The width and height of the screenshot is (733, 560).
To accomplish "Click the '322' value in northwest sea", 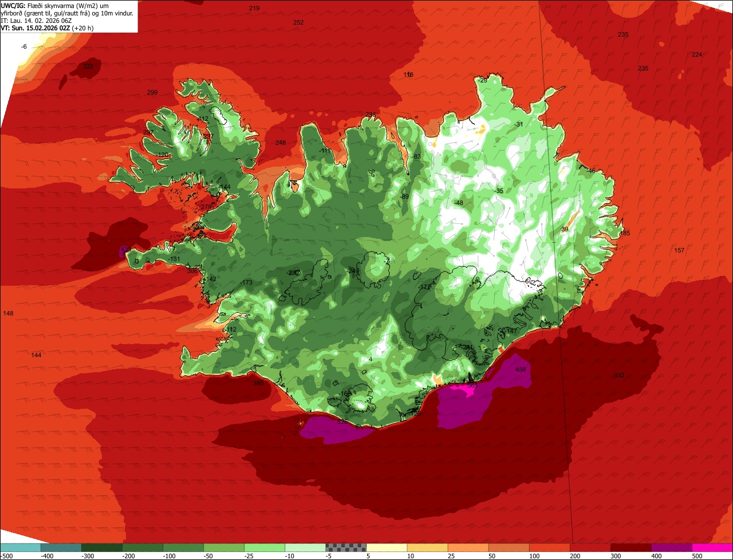I will click(88, 66).
